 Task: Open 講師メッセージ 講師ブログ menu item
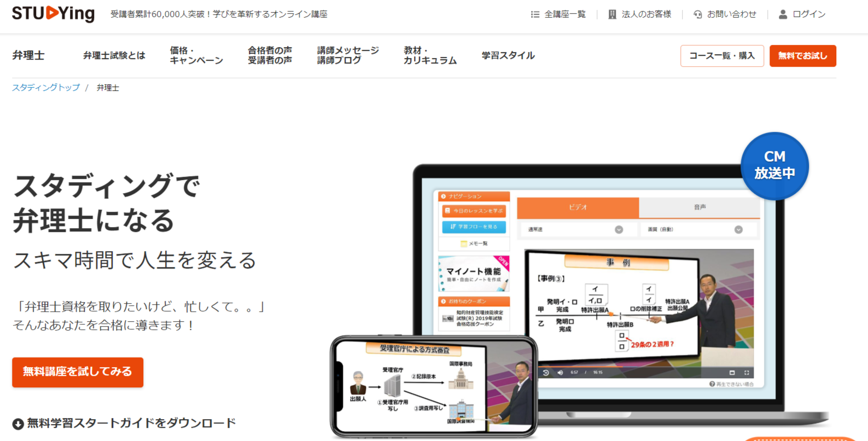(348, 55)
